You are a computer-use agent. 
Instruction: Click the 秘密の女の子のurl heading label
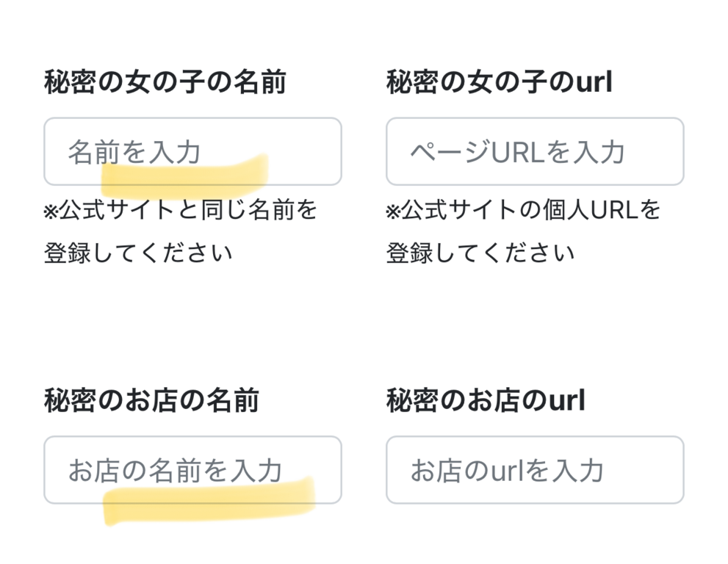point(499,82)
